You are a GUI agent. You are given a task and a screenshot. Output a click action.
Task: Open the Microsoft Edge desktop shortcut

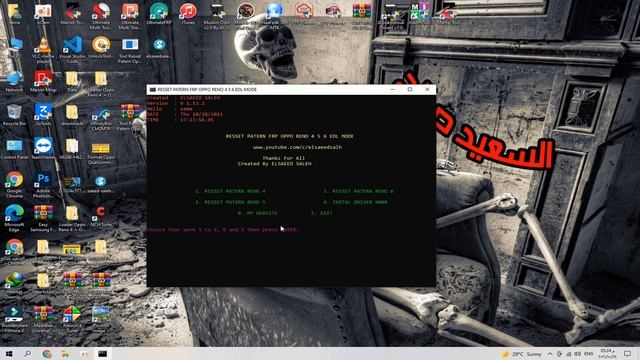pyautogui.click(x=14, y=218)
